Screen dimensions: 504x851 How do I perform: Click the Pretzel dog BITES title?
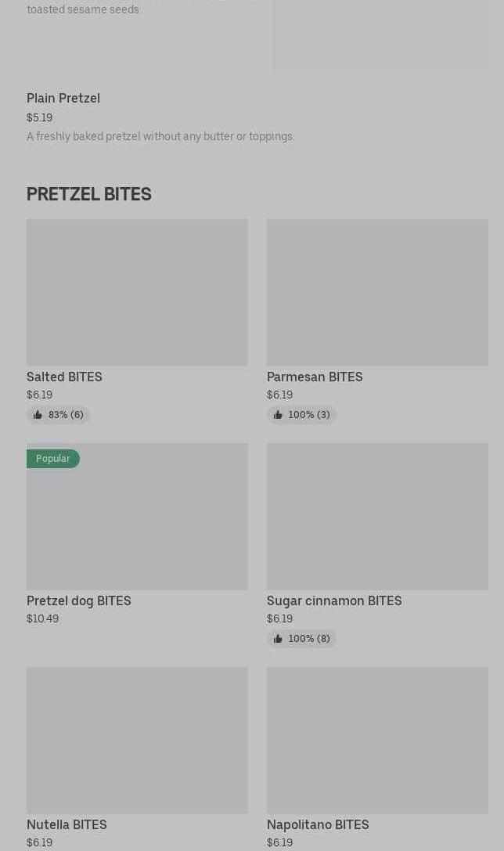tap(79, 600)
